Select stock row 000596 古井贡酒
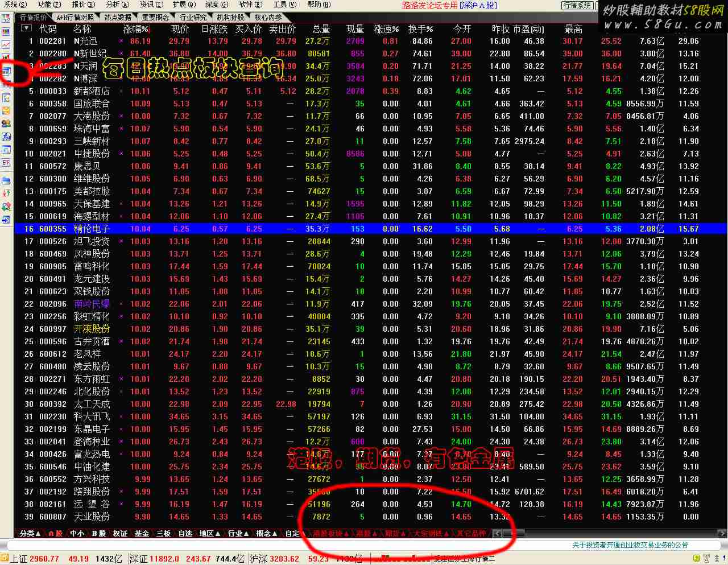Image resolution: width=728 pixels, height=565 pixels. [x=371, y=341]
